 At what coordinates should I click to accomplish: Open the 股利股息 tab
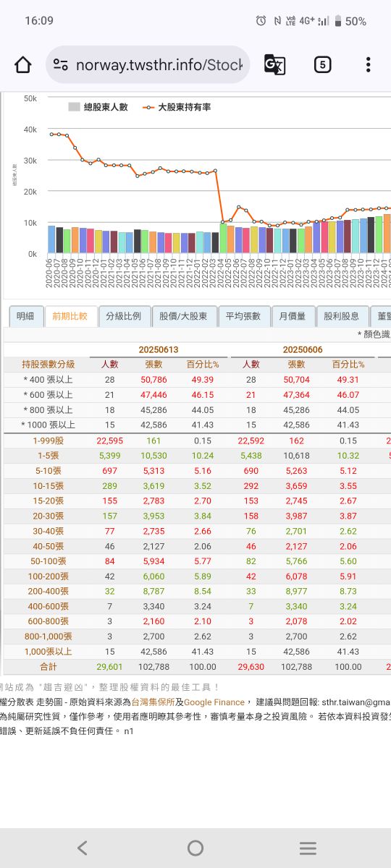click(x=342, y=316)
